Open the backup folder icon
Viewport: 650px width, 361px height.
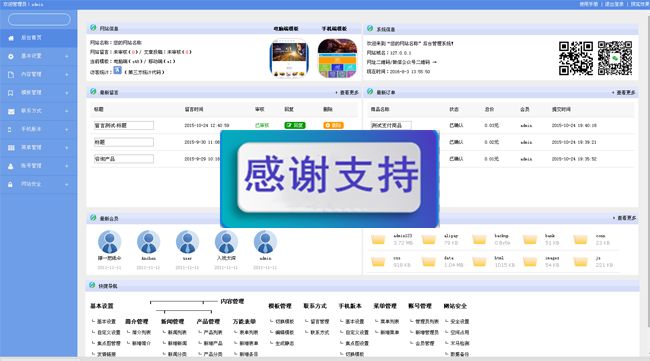pos(479,240)
